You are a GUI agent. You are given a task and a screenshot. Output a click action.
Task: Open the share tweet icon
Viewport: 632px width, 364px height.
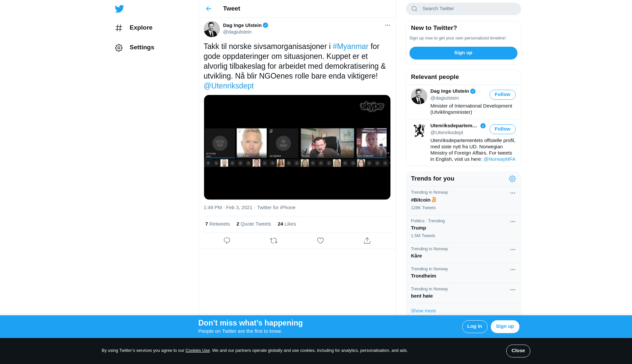367,241
